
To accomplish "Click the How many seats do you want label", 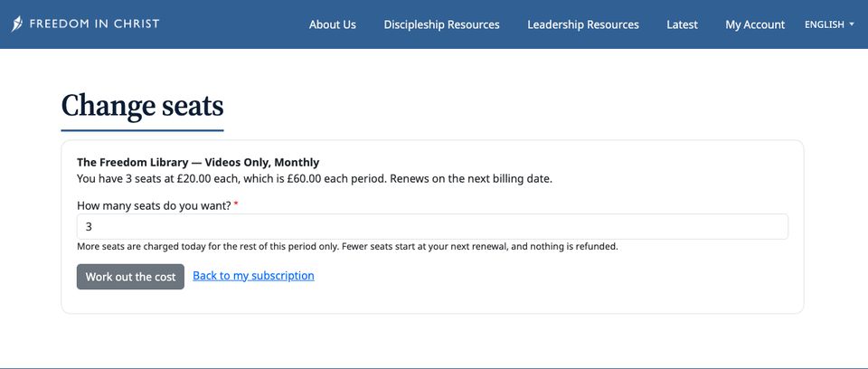I will 157,205.
